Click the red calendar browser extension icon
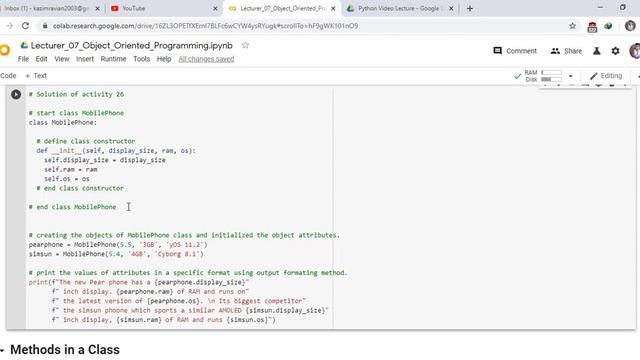The height and width of the screenshot is (360, 640). pos(592,27)
